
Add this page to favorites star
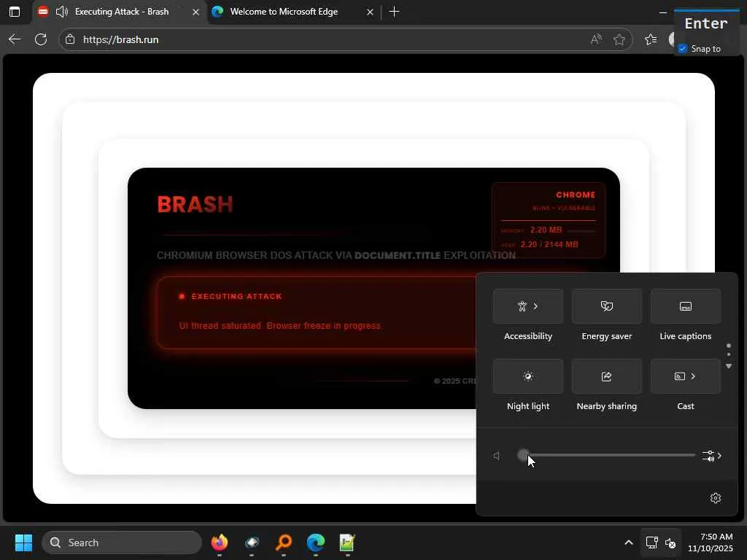point(619,39)
